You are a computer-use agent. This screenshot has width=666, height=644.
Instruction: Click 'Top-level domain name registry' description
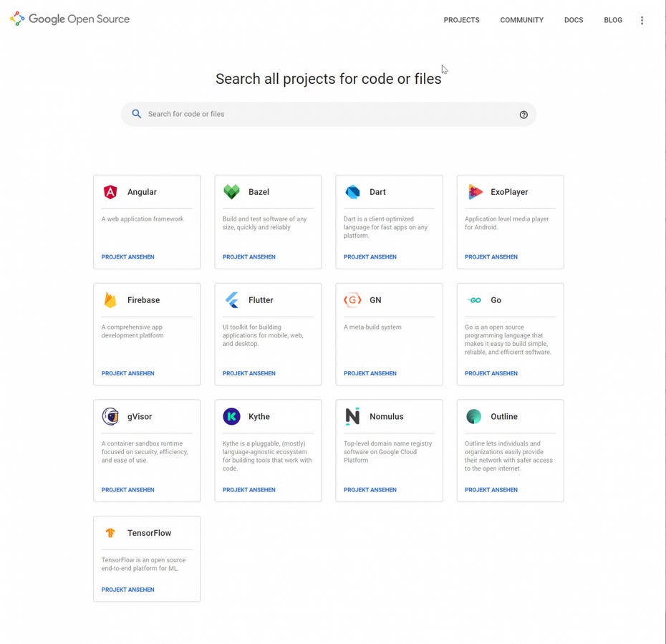388,452
